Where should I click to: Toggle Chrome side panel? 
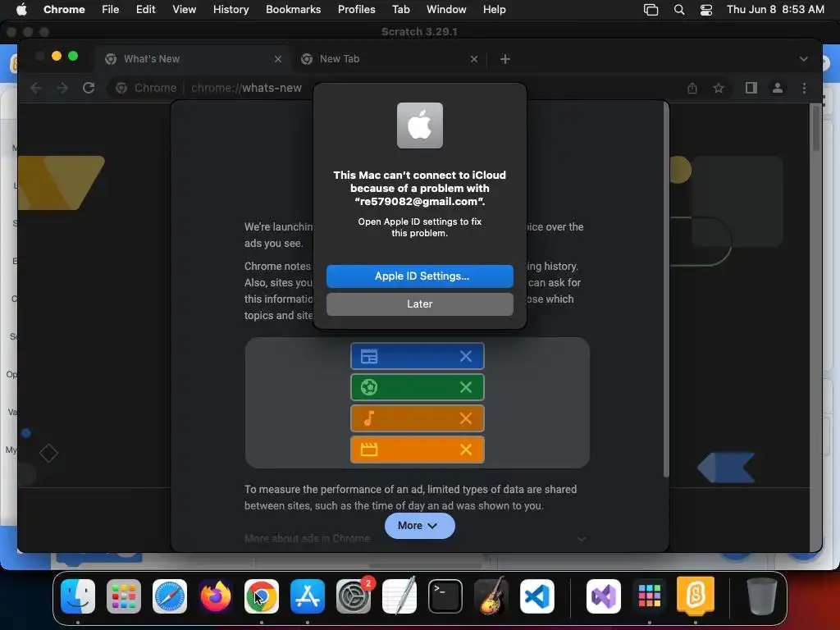tap(751, 88)
